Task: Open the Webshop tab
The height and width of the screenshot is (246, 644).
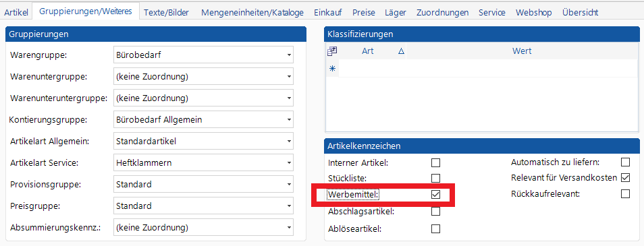Action: click(534, 13)
